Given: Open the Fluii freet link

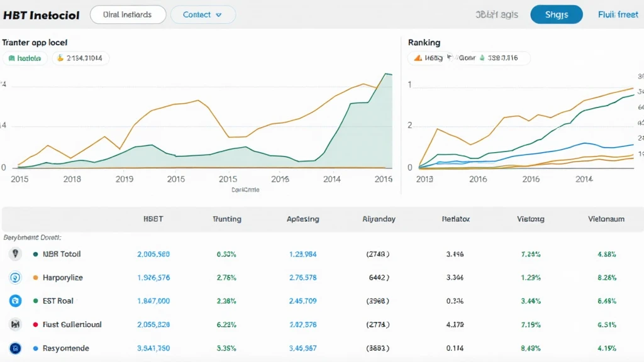Looking at the screenshot, I should point(617,14).
